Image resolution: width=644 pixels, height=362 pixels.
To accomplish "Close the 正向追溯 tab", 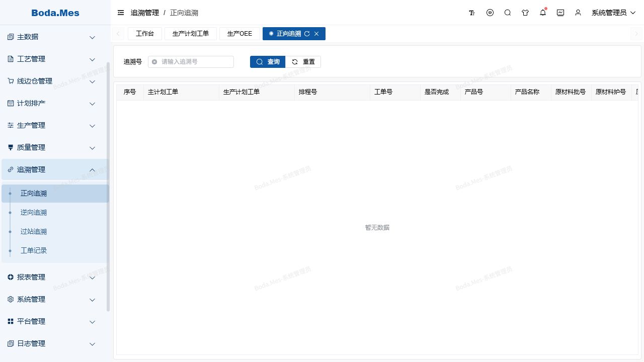I will pyautogui.click(x=316, y=34).
